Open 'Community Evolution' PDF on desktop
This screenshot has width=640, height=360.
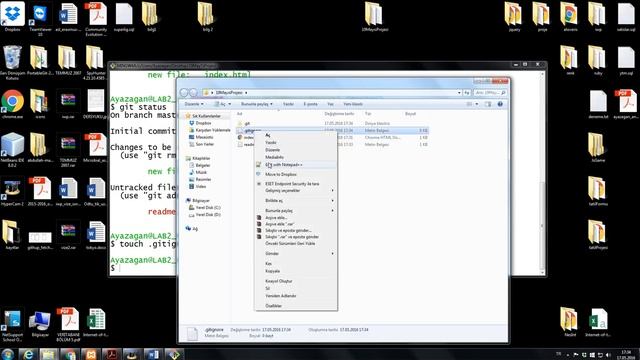[x=96, y=19]
